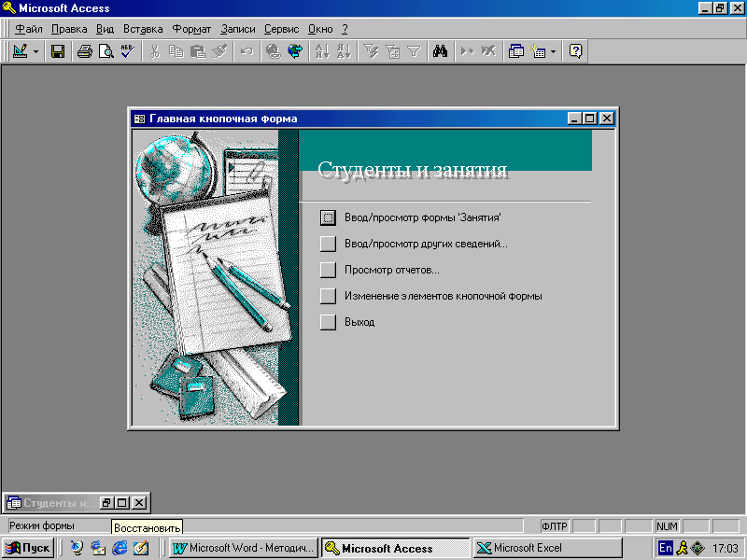The height and width of the screenshot is (560, 747).
Task: Maximize the 'Главная кнопочная форма' window
Action: click(x=590, y=119)
